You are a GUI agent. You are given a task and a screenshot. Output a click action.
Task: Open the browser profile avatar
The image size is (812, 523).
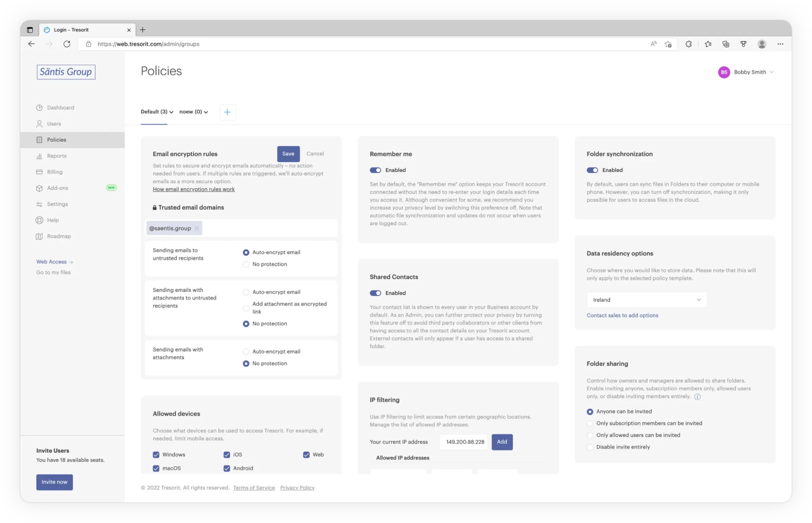click(761, 44)
